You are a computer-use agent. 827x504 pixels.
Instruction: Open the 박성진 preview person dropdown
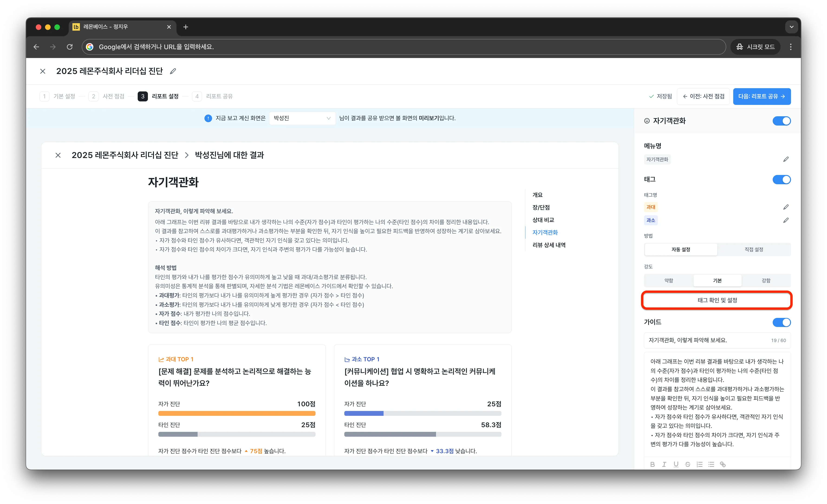pos(302,118)
